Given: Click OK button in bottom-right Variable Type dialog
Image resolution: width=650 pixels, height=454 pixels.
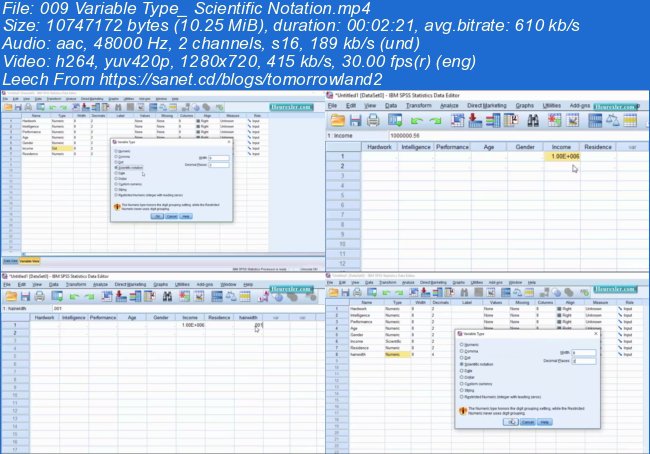Looking at the screenshot, I should point(511,422).
